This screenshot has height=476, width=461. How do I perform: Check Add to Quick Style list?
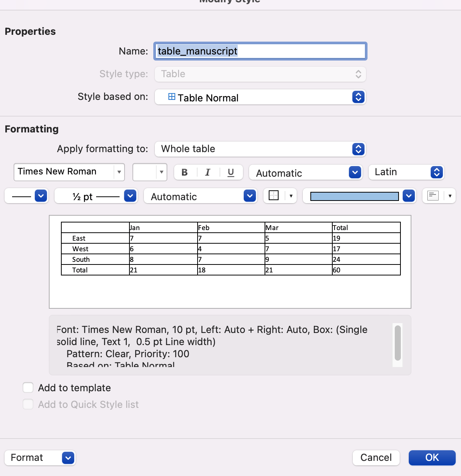click(x=28, y=404)
